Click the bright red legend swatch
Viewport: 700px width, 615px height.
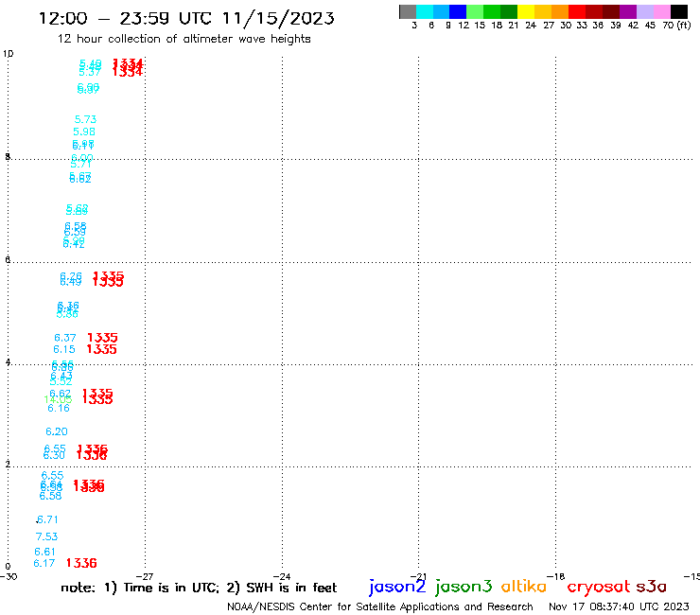577,11
